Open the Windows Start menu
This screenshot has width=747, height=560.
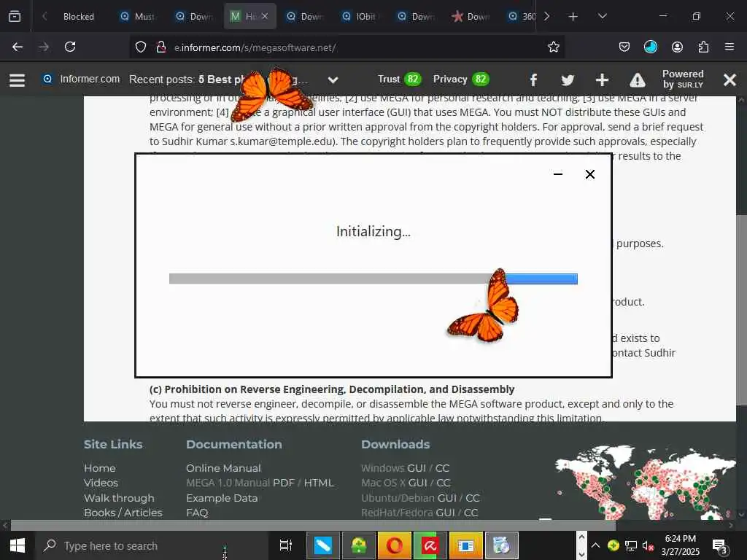[x=18, y=545]
